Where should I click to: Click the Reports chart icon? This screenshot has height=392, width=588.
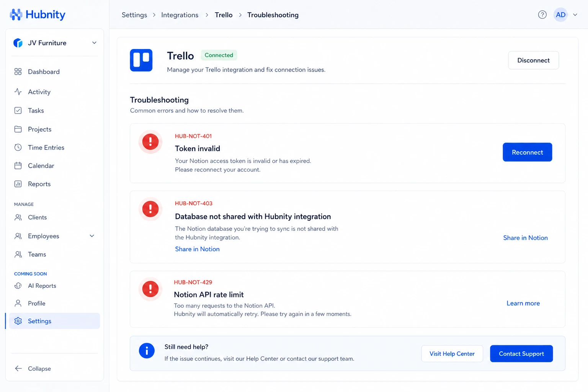pyautogui.click(x=18, y=184)
